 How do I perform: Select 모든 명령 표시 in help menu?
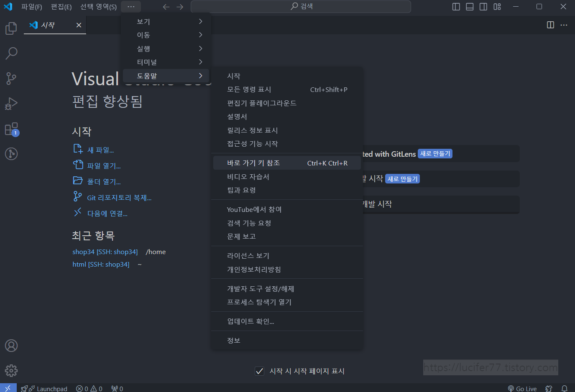(287, 89)
